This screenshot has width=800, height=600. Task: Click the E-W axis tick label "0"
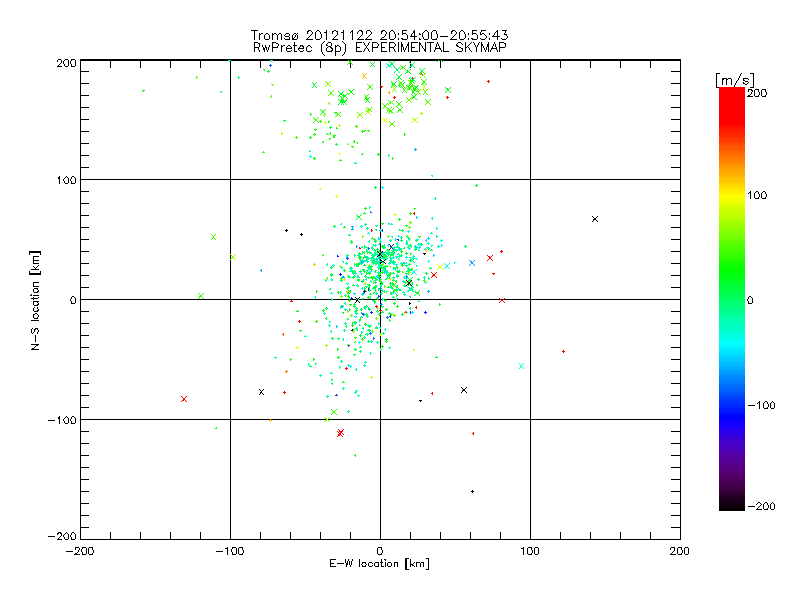click(380, 551)
